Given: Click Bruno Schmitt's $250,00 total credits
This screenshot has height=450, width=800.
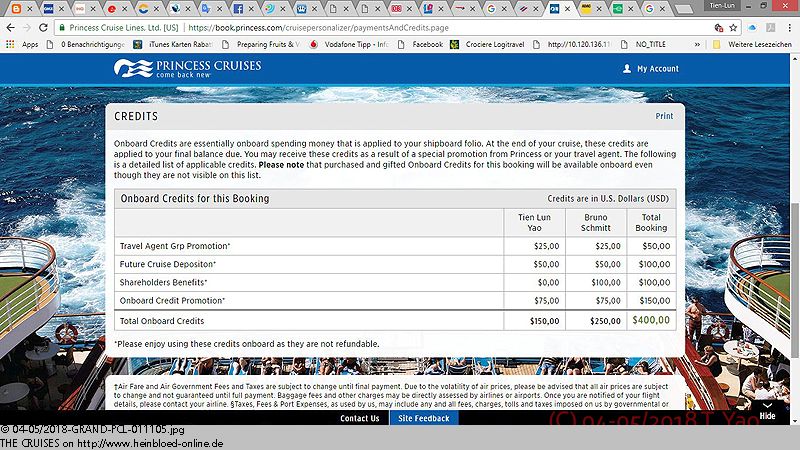Looking at the screenshot, I should pyautogui.click(x=606, y=321).
